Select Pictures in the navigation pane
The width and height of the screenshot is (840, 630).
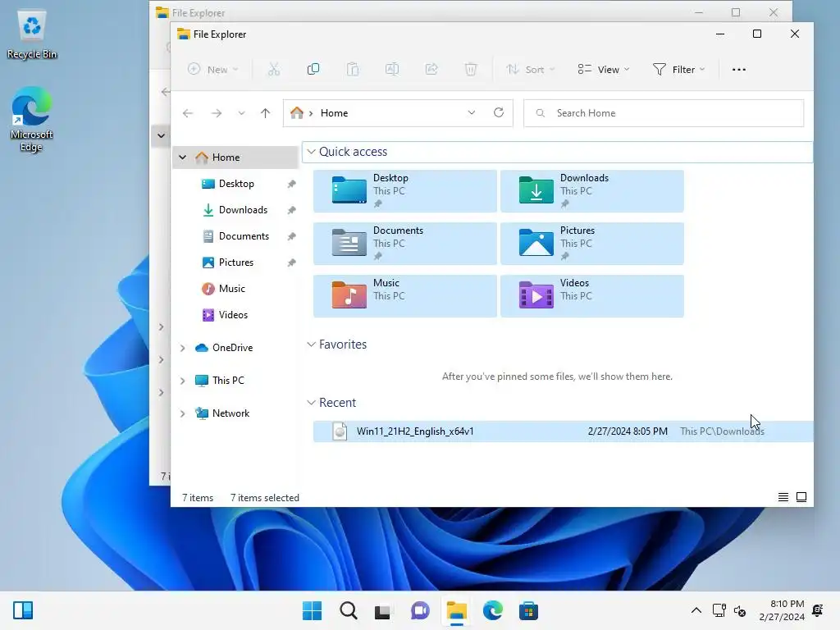[235, 262]
